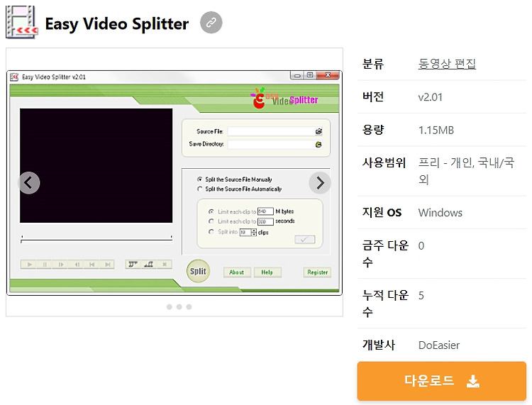Image resolution: width=532 pixels, height=405 pixels.
Task: Click the 금주 다운수 value 0
Action: coord(421,245)
